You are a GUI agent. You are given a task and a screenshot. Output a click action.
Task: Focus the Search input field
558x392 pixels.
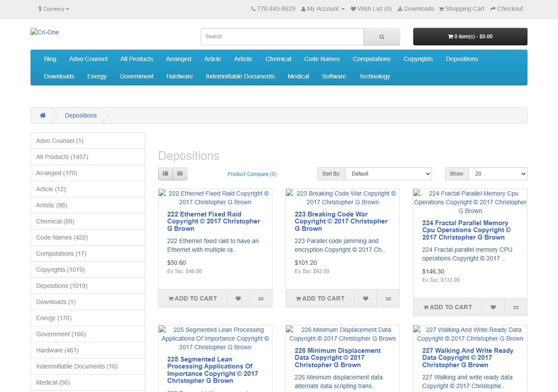coord(282,37)
